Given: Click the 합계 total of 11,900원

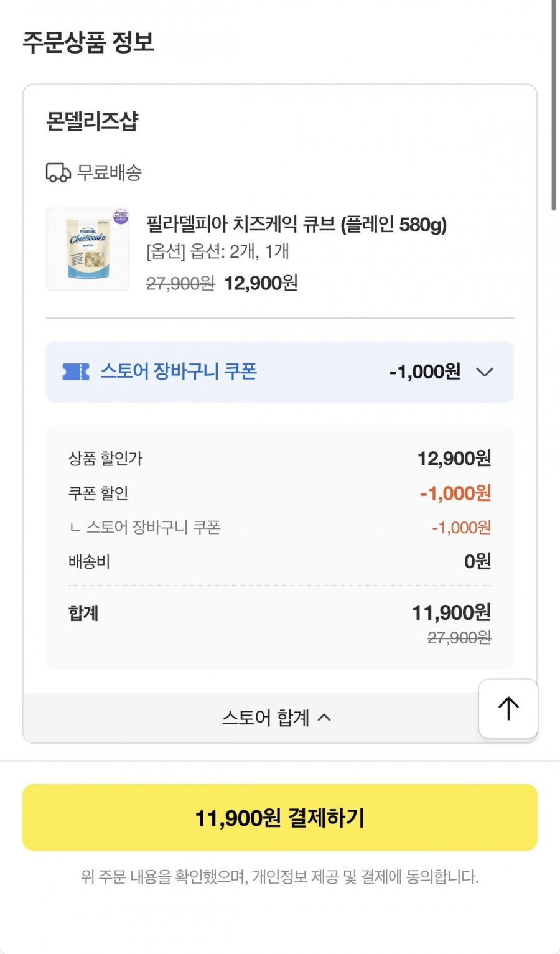Looking at the screenshot, I should pyautogui.click(x=451, y=612).
